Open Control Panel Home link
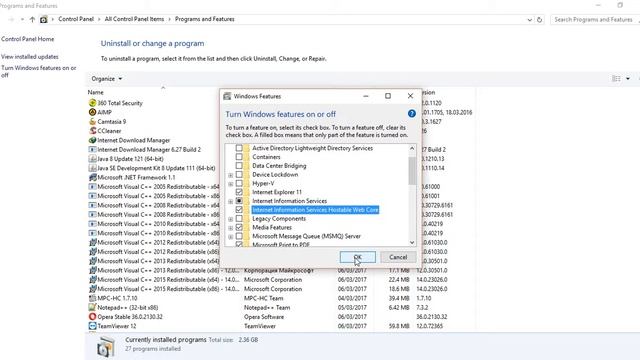 [27, 39]
